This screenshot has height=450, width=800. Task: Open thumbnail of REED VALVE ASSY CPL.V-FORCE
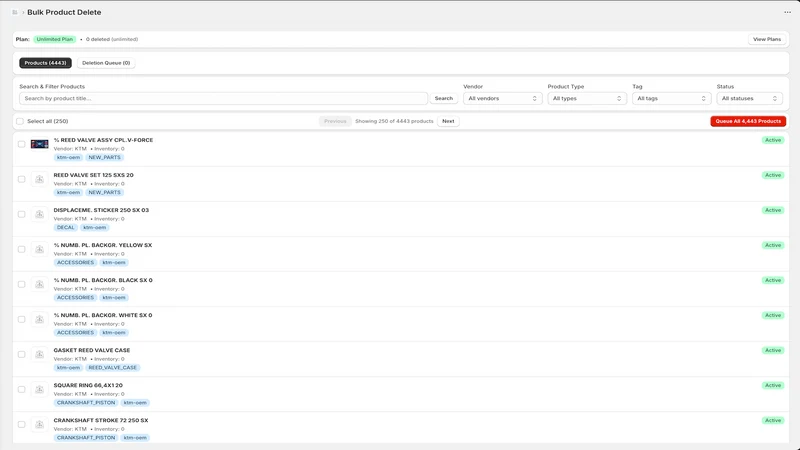tap(39, 144)
